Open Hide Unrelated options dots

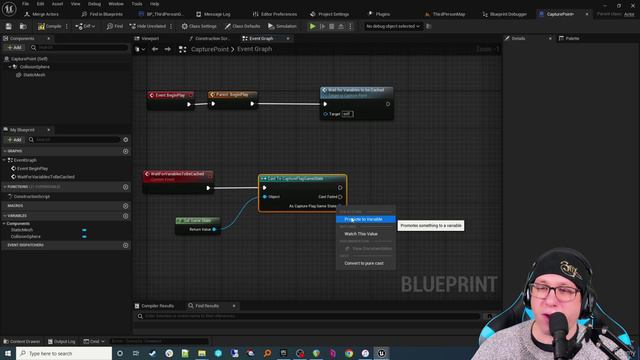[171, 26]
